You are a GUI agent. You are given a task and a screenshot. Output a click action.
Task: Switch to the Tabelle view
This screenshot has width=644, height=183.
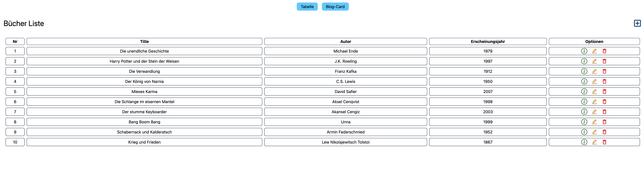(307, 7)
